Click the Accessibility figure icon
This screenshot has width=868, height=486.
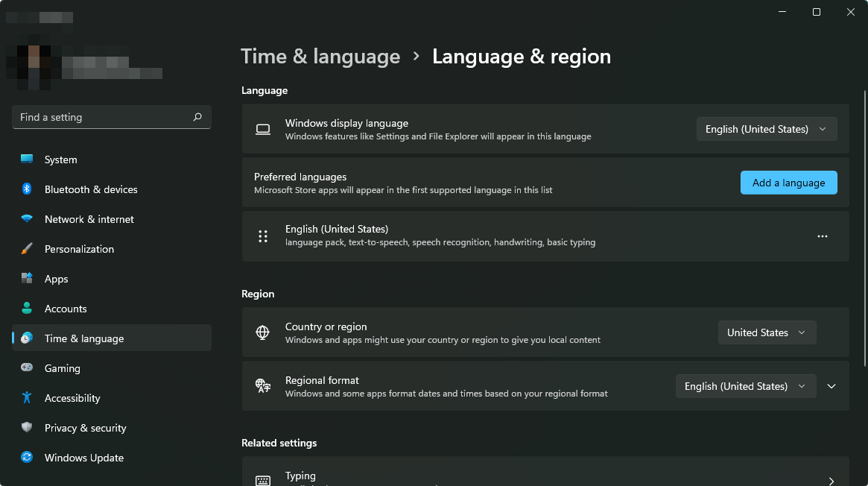(27, 397)
